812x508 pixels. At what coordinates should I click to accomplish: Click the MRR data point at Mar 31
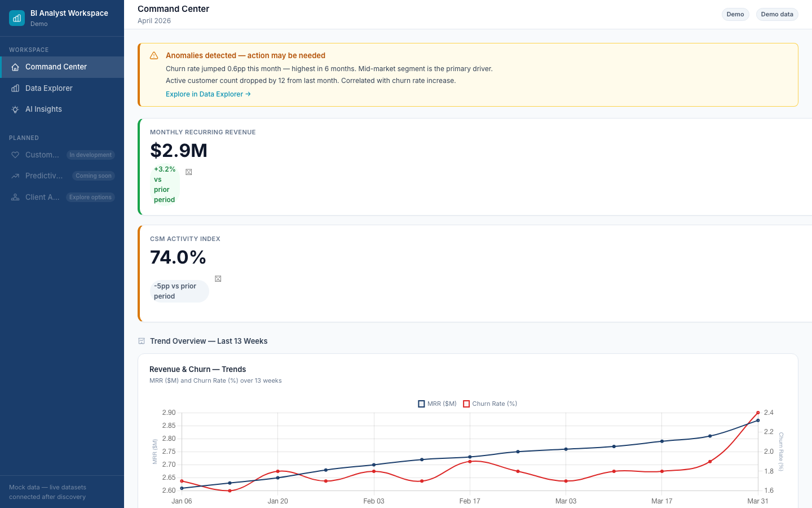758,421
